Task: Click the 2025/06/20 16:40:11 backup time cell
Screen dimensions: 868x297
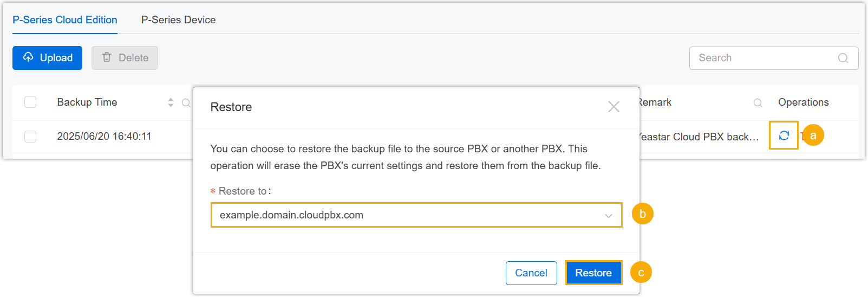Action: [104, 137]
